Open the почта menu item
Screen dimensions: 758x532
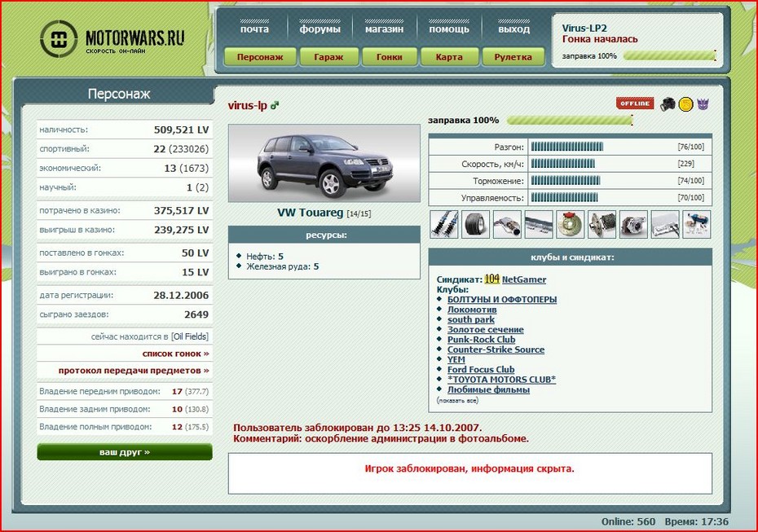point(254,29)
